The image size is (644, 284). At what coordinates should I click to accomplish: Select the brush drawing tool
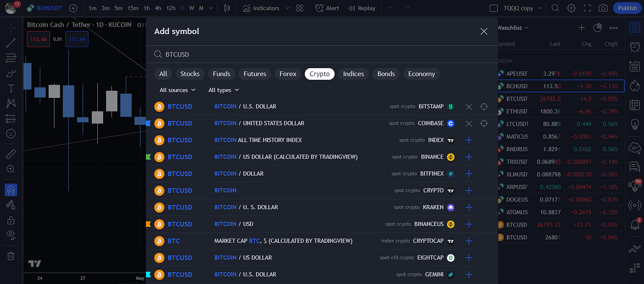[x=11, y=73]
